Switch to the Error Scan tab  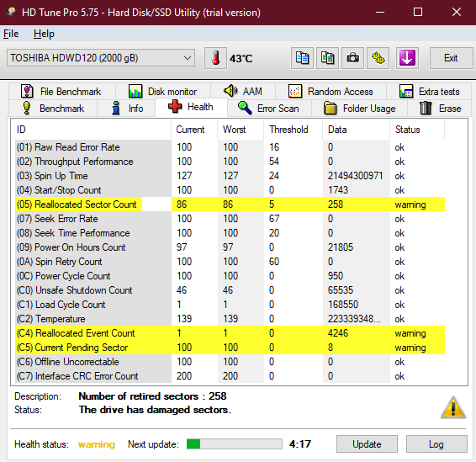coord(269,109)
